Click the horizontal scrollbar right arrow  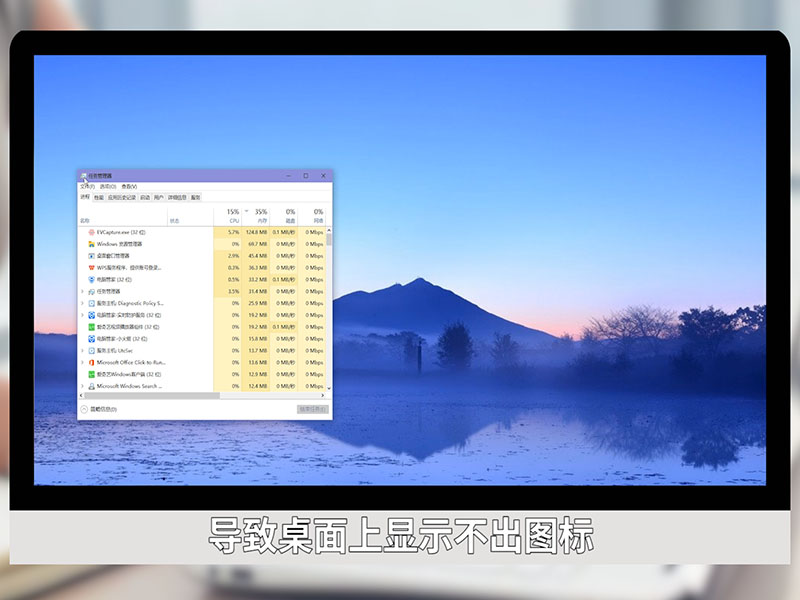coord(322,395)
